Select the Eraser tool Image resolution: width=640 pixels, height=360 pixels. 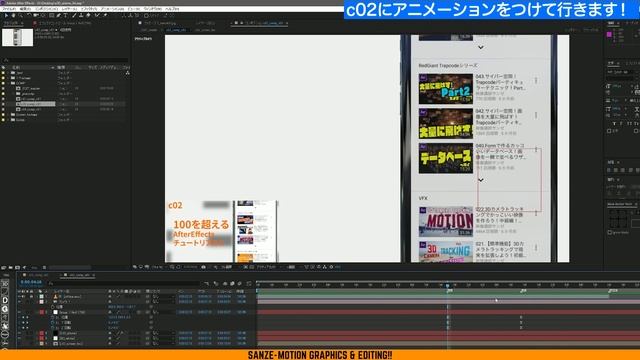pyautogui.click(x=88, y=16)
